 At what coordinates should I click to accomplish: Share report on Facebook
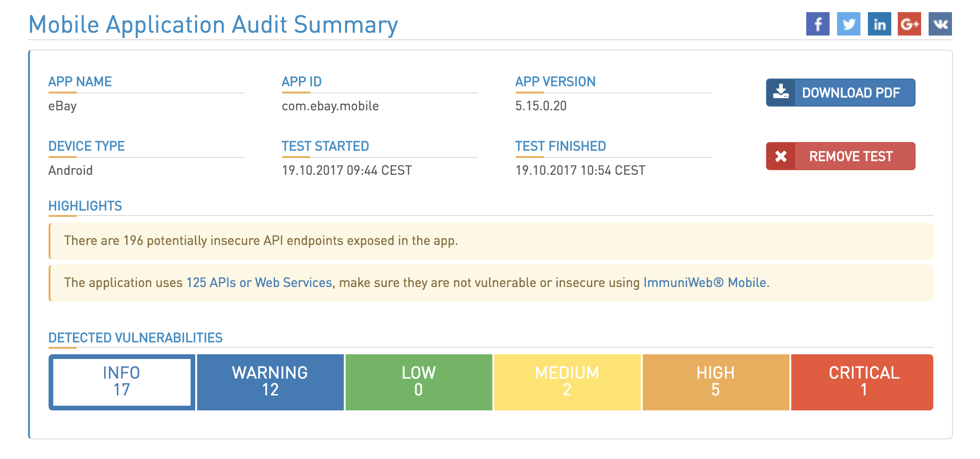pyautogui.click(x=817, y=24)
